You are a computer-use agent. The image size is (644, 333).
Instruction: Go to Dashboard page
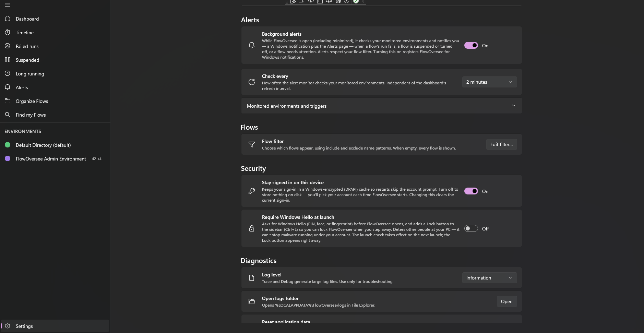click(x=55, y=19)
